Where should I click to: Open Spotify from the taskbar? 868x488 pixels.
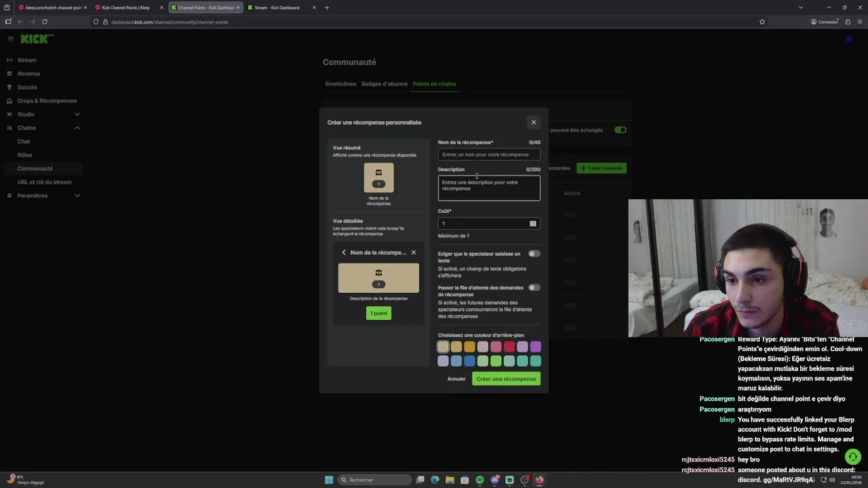pos(479,480)
